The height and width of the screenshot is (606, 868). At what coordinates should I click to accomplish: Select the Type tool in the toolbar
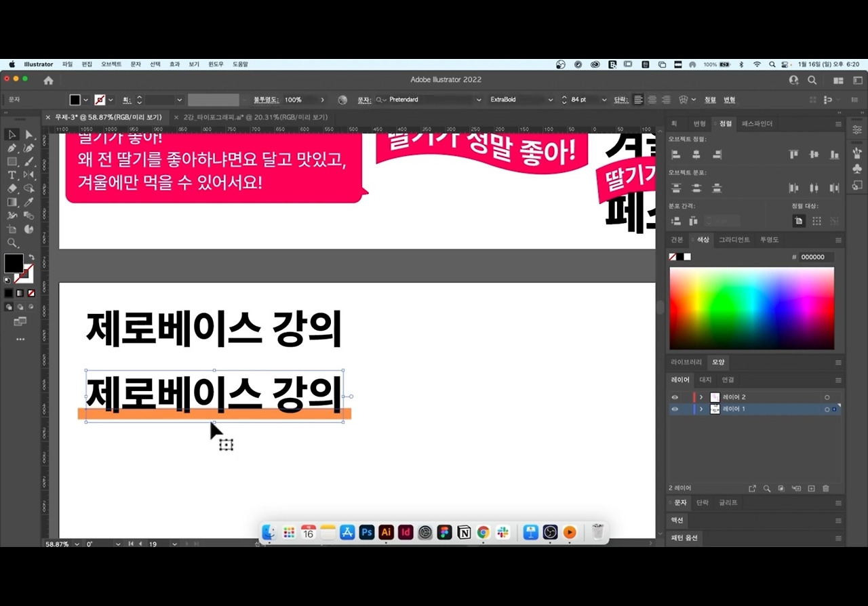(12, 174)
